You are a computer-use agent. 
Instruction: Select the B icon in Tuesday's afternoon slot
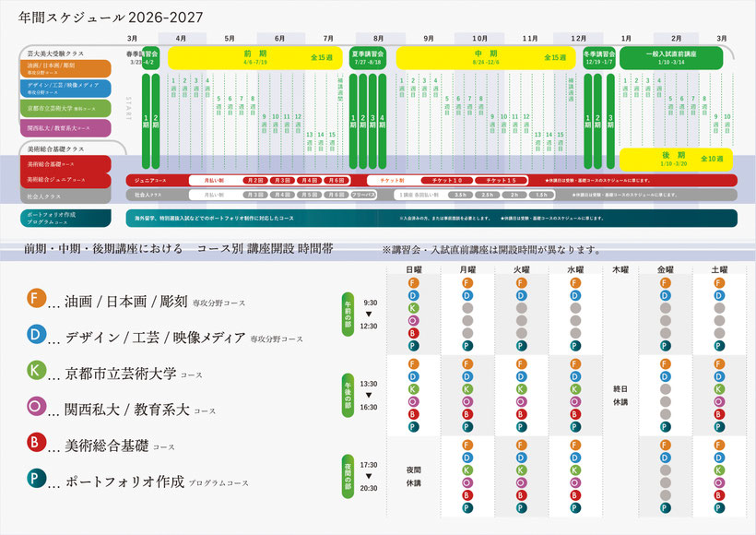pos(521,414)
